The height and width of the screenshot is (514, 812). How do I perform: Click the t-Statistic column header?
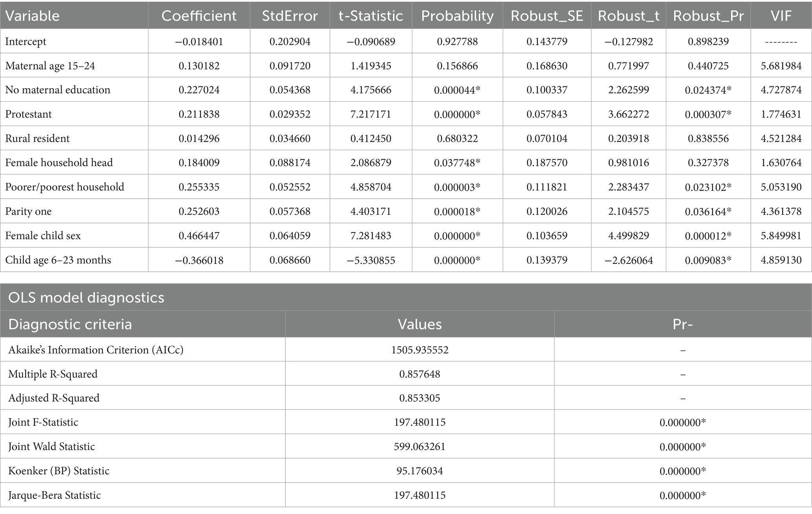point(371,16)
